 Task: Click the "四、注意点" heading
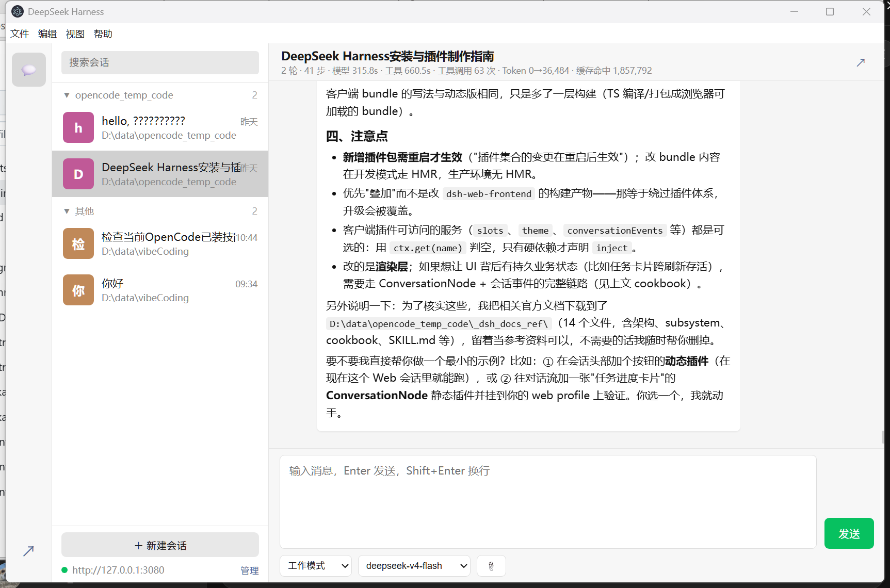tap(357, 136)
